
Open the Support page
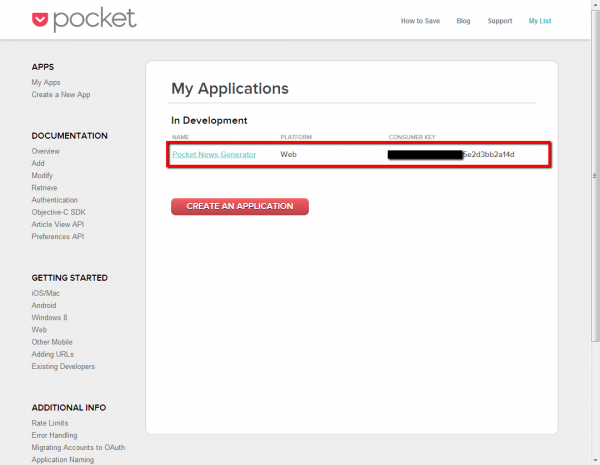[500, 21]
